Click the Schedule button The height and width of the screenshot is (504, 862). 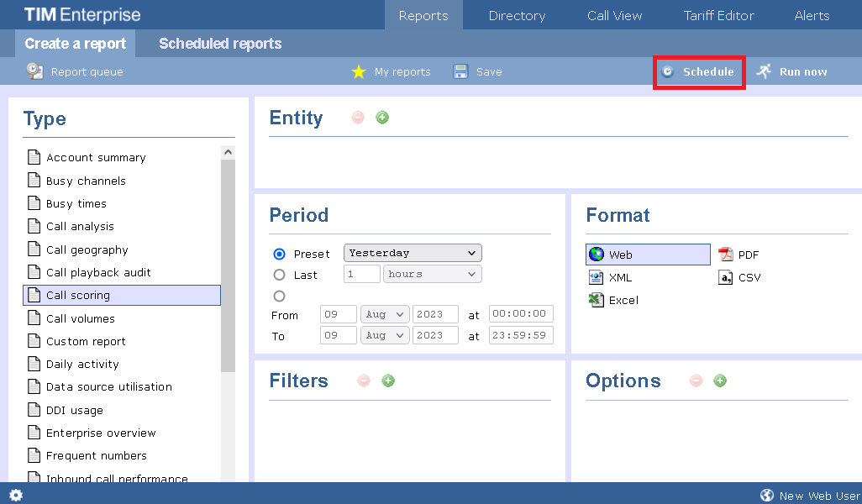click(x=699, y=71)
